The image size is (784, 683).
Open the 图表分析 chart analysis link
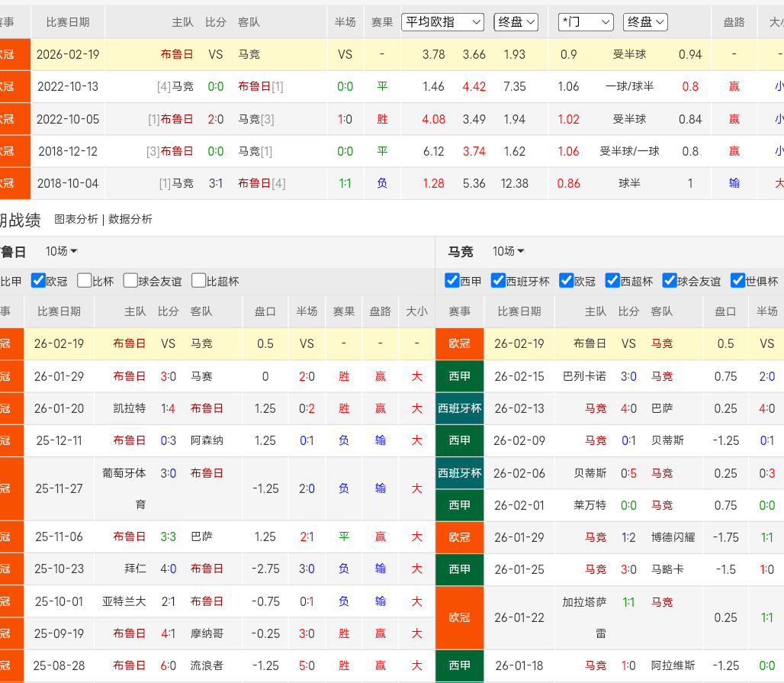click(76, 219)
